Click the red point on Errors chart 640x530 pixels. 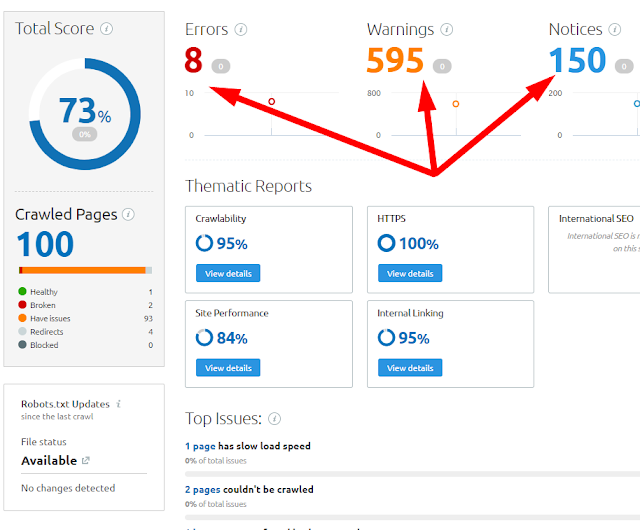pos(271,101)
